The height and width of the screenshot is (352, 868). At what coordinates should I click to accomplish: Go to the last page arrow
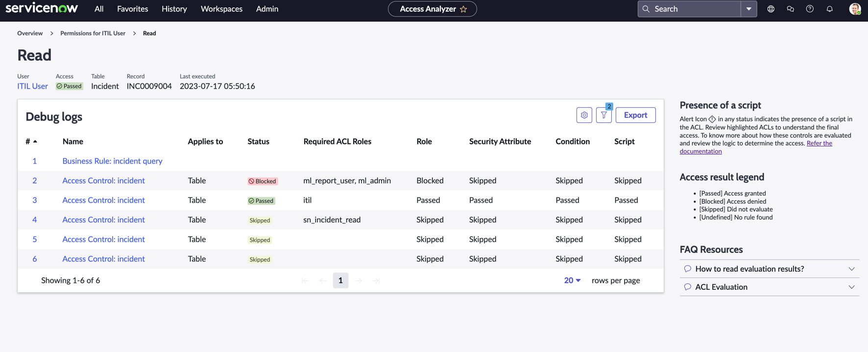tap(376, 281)
